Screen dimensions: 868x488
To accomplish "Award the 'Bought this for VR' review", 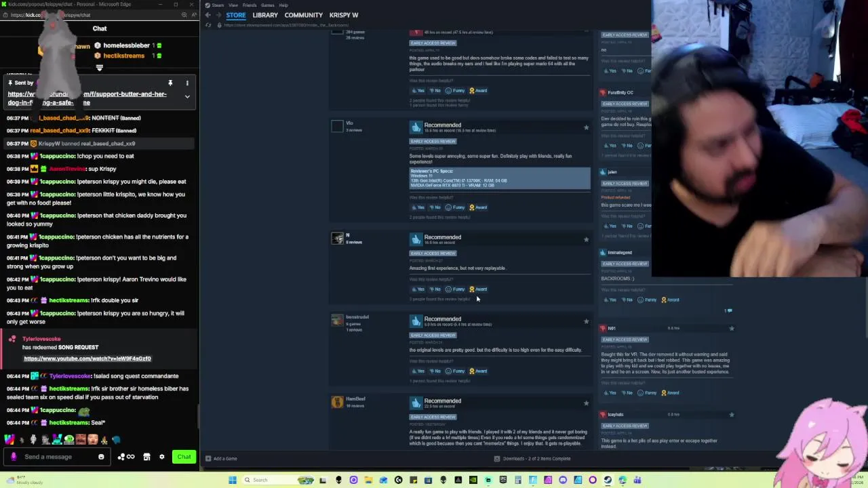I will pyautogui.click(x=670, y=392).
